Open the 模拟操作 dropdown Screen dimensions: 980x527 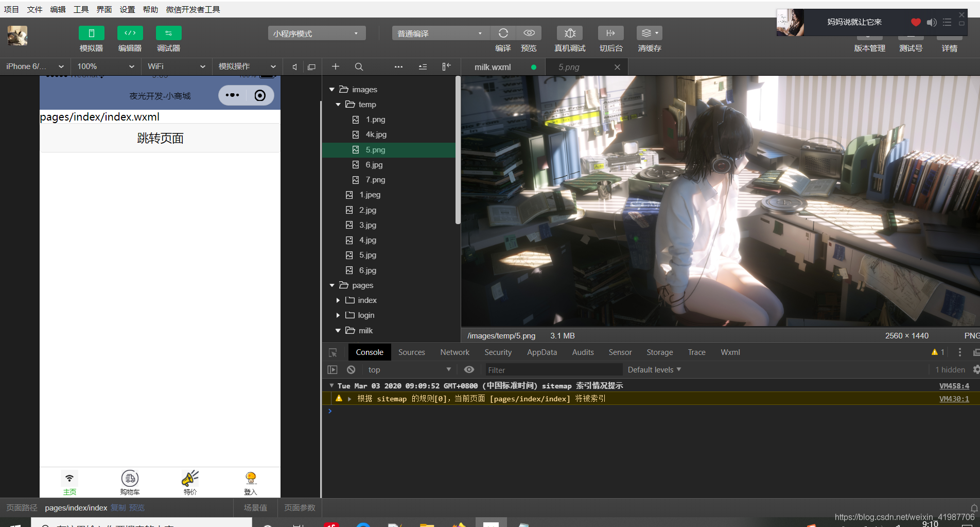point(248,66)
